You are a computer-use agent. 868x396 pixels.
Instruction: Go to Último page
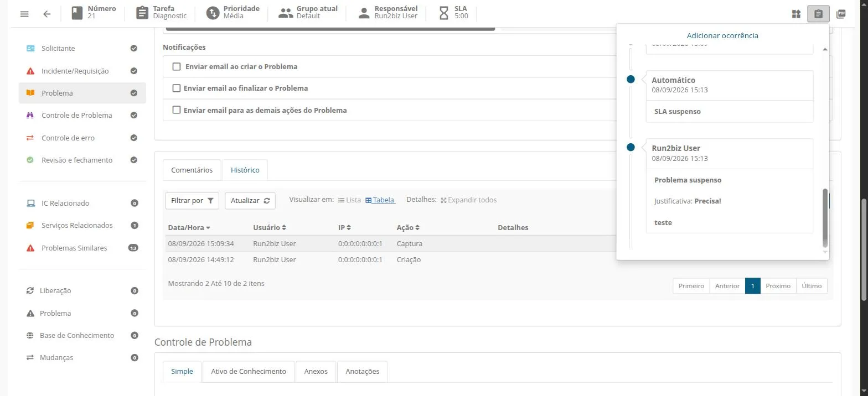[812, 286]
